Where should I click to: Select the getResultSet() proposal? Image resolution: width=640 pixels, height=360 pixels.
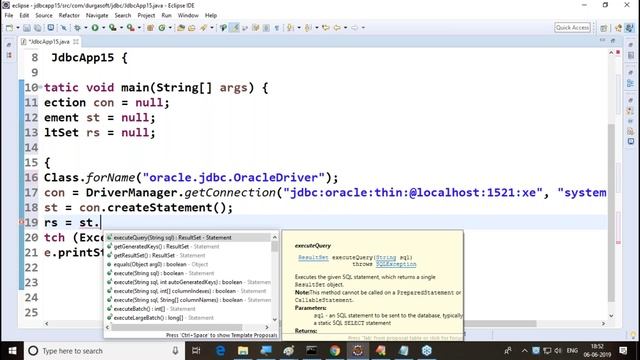(188, 256)
